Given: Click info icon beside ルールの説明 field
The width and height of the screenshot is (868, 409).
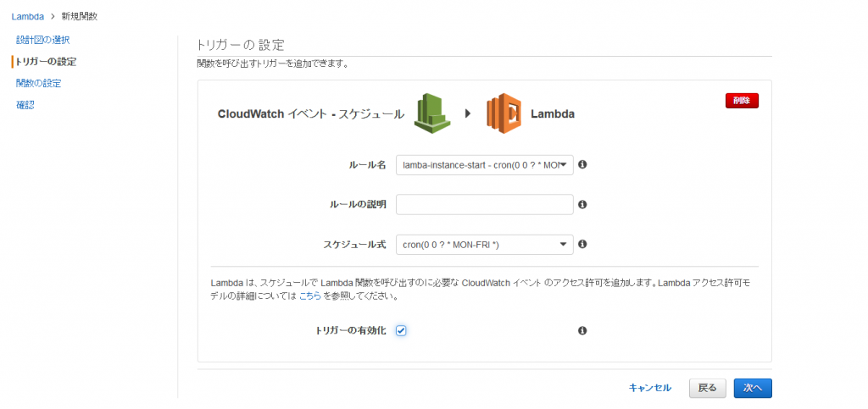Looking at the screenshot, I should 582,204.
